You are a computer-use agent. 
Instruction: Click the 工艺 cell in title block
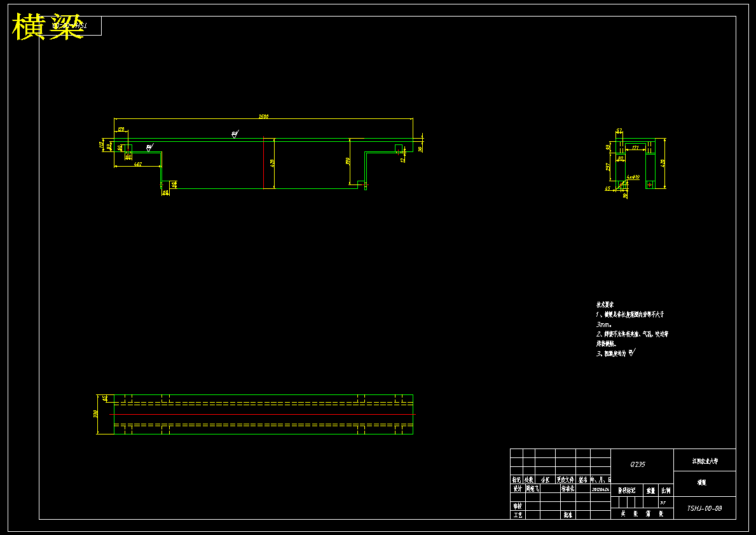518,515
